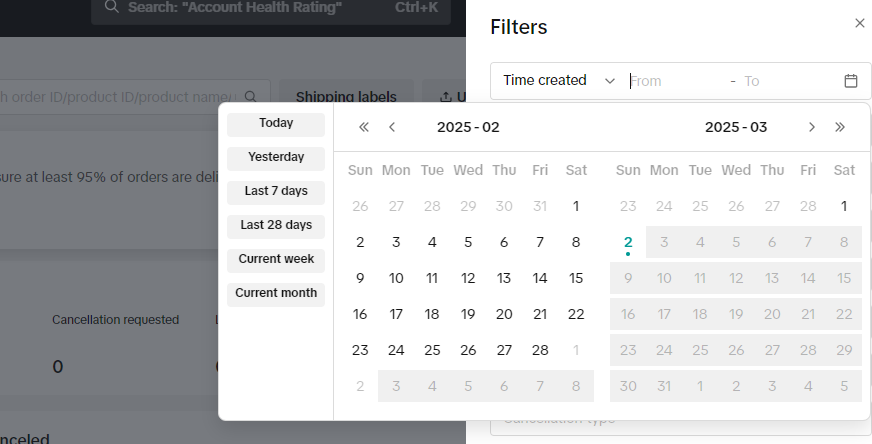
Task: Expand the Time created dropdown
Action: tap(558, 81)
